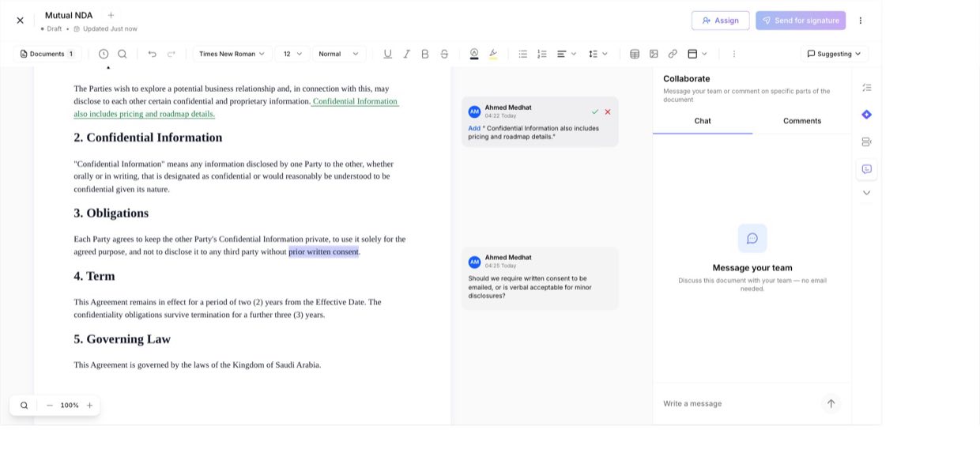Screen dimensions: 980x472
Task: Redo the last undone edit
Action: (171, 54)
